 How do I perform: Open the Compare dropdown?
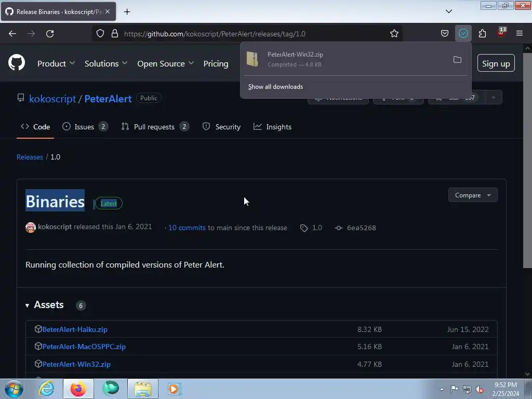(473, 195)
